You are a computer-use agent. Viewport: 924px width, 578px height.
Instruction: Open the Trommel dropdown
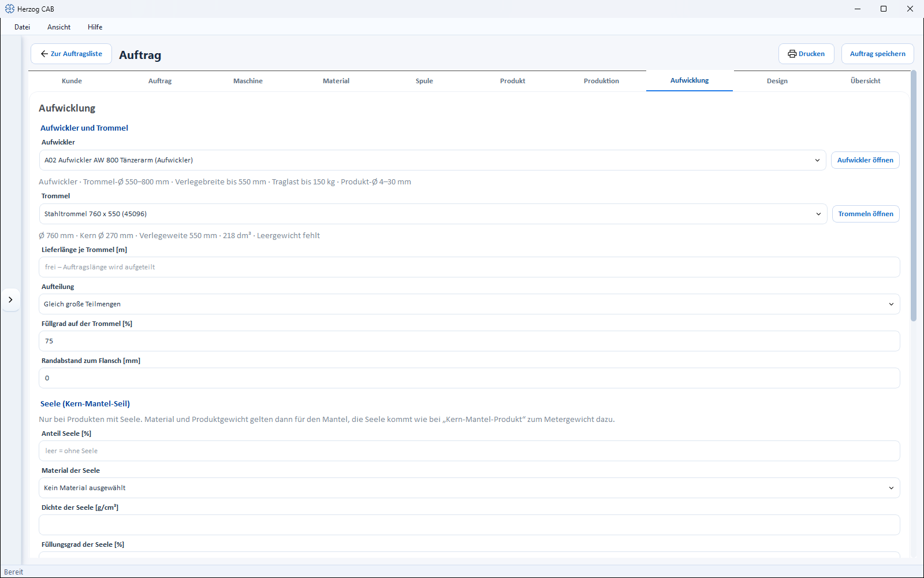tap(433, 214)
